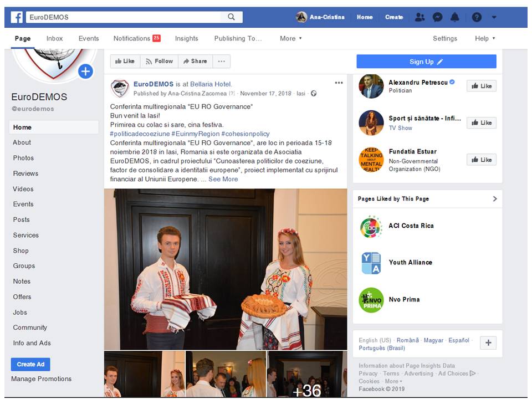The width and height of the screenshot is (532, 399).
Task: Open Services in the sidebar
Action: coord(26,235)
